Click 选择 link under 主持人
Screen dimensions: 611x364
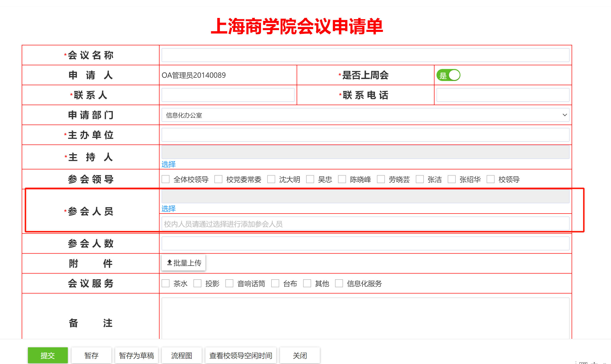169,164
